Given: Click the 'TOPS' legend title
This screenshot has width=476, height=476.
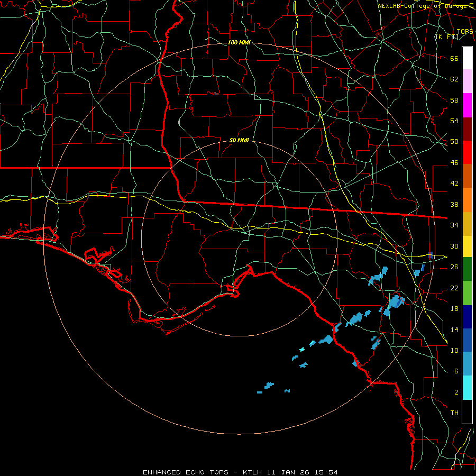Looking at the screenshot, I should (x=465, y=31).
